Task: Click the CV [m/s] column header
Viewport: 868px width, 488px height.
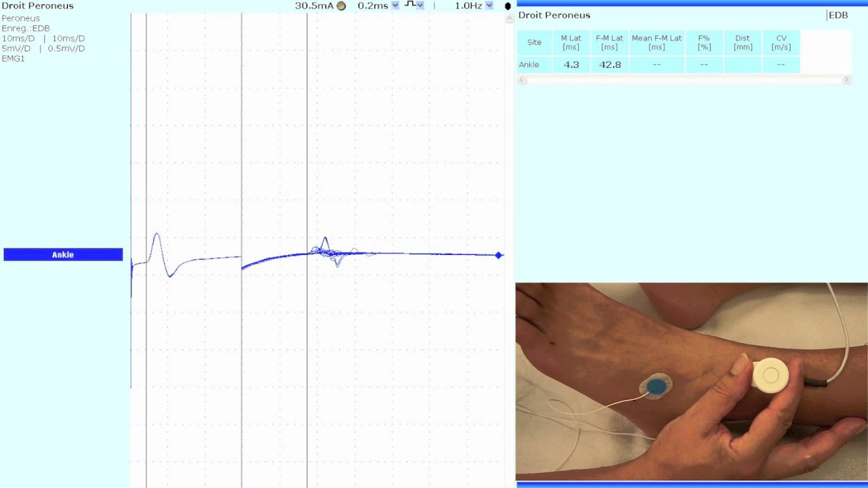Action: coord(781,43)
